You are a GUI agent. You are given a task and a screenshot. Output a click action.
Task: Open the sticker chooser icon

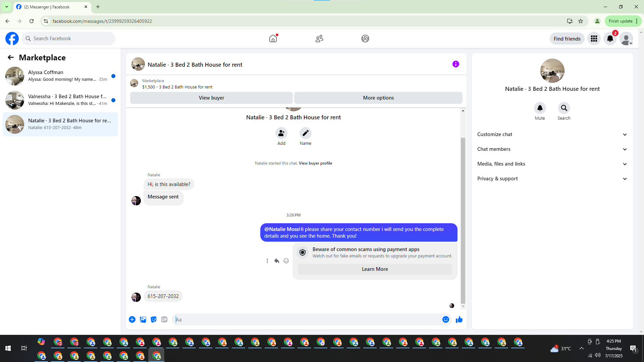[x=154, y=319]
